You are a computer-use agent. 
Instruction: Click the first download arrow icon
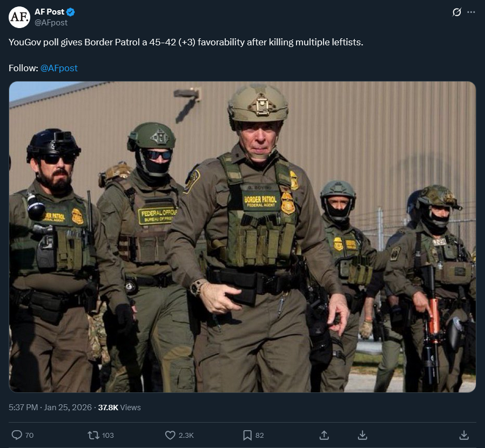tap(362, 436)
